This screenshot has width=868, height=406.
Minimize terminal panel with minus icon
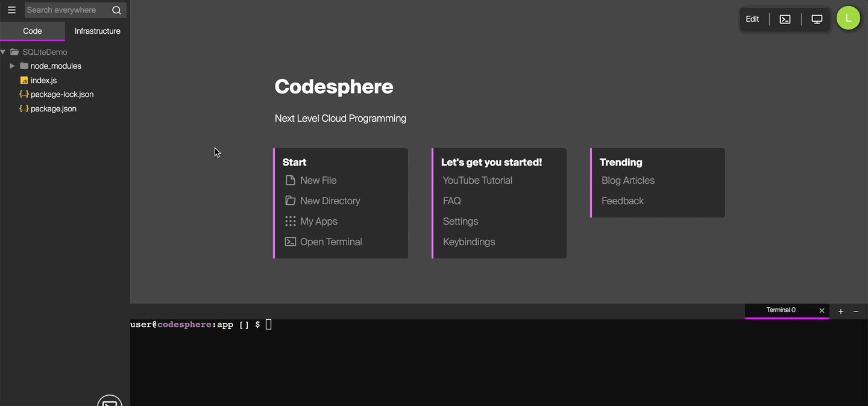856,311
